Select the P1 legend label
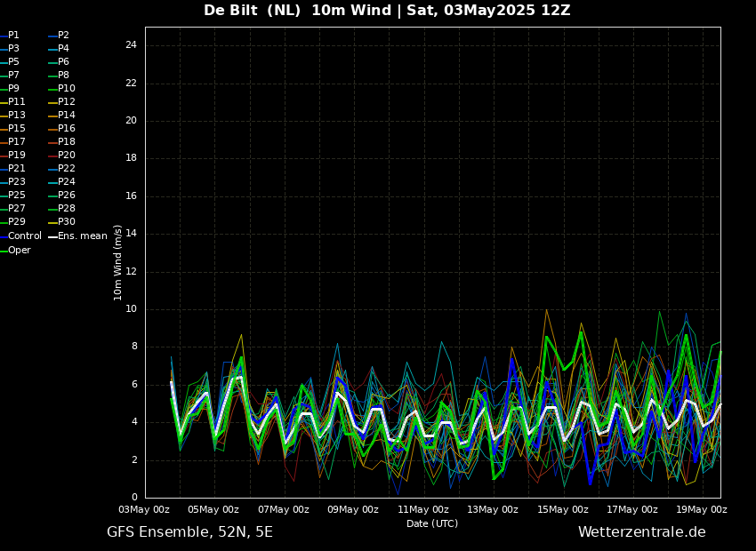 (x=13, y=36)
